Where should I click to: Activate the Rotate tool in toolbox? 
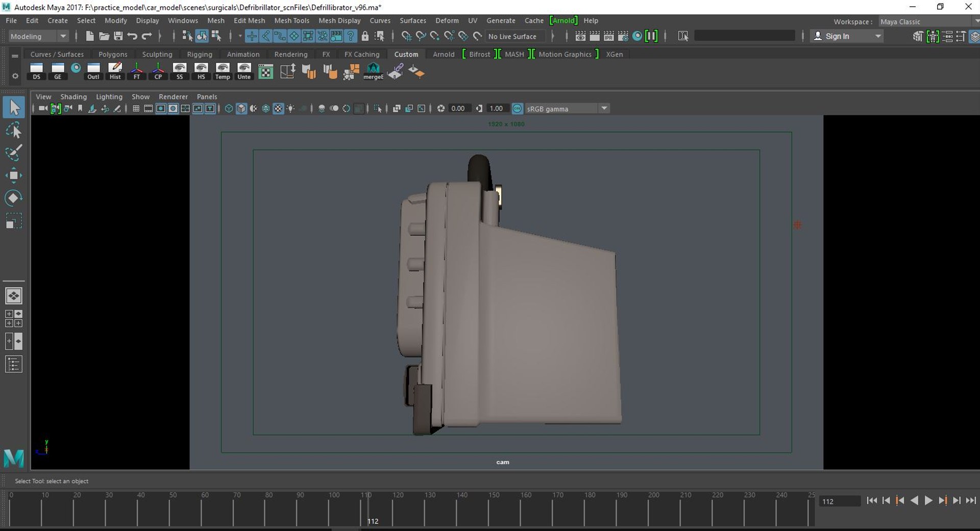pos(14,198)
